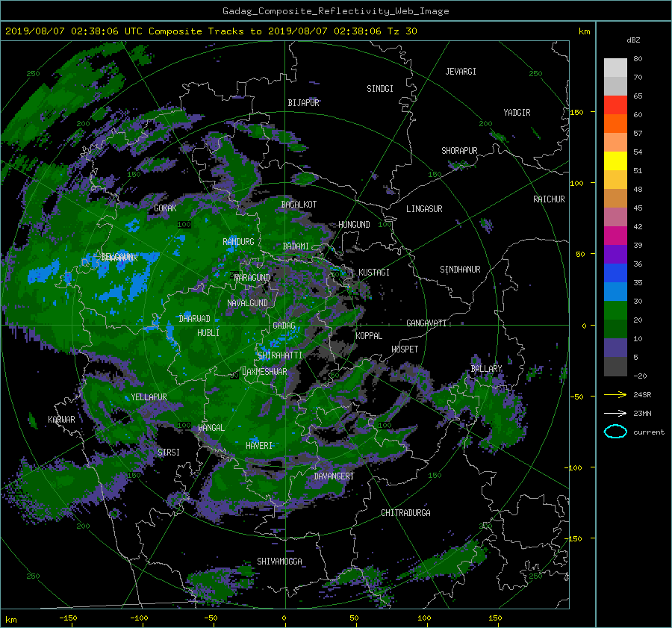Click the SINDGI city label

click(380, 89)
